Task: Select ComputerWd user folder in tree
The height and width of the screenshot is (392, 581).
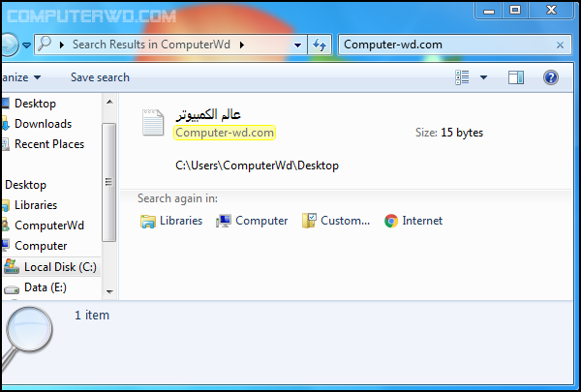Action: point(49,226)
